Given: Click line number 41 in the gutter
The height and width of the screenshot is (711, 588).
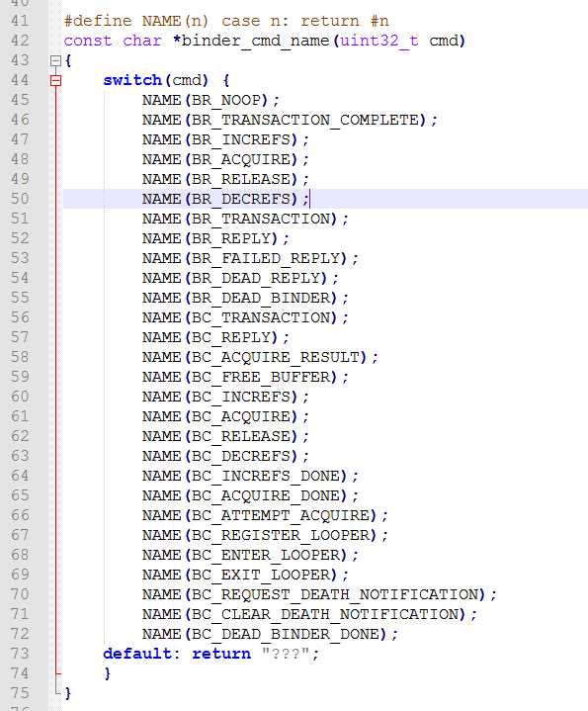Looking at the screenshot, I should pyautogui.click(x=20, y=21).
